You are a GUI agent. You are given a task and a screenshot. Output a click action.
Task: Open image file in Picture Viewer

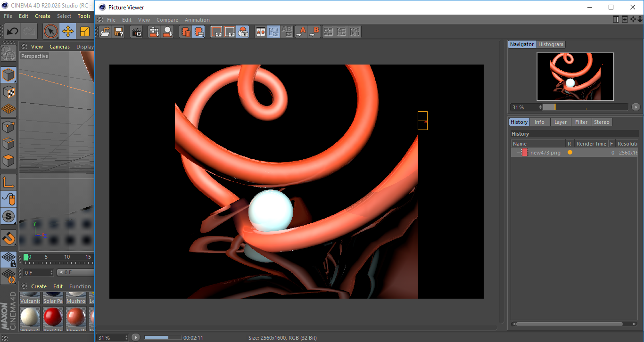[106, 32]
